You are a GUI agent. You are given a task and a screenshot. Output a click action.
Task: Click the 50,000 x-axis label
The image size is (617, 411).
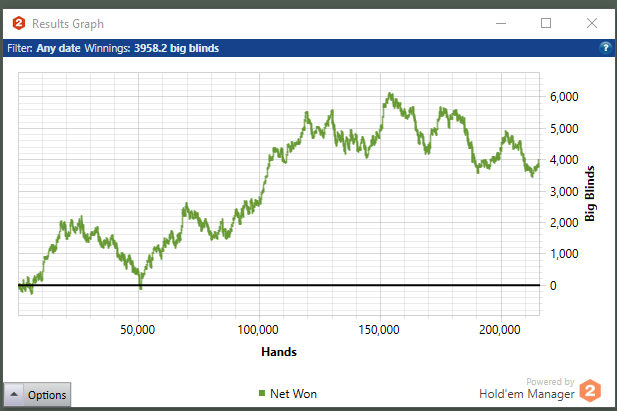137,330
